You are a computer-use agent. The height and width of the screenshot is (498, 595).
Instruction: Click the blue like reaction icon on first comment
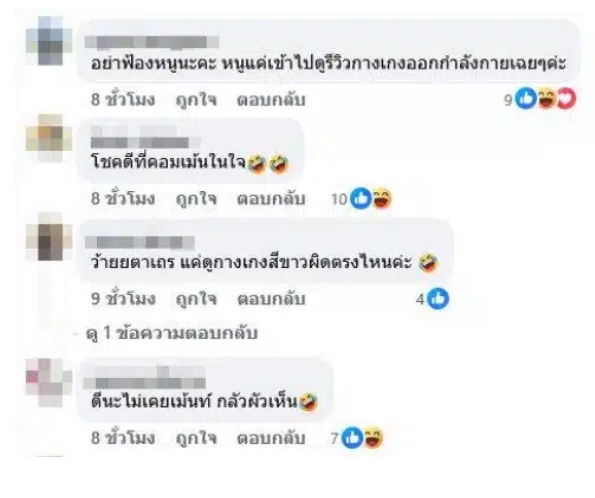(526, 98)
